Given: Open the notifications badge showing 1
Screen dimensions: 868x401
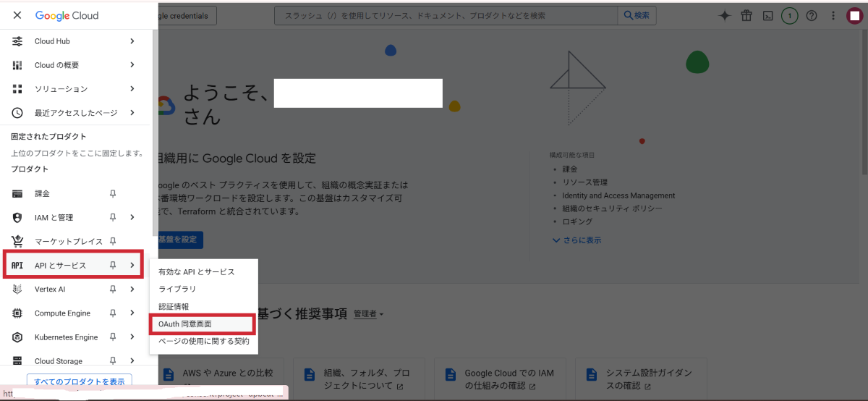Looking at the screenshot, I should (x=790, y=15).
